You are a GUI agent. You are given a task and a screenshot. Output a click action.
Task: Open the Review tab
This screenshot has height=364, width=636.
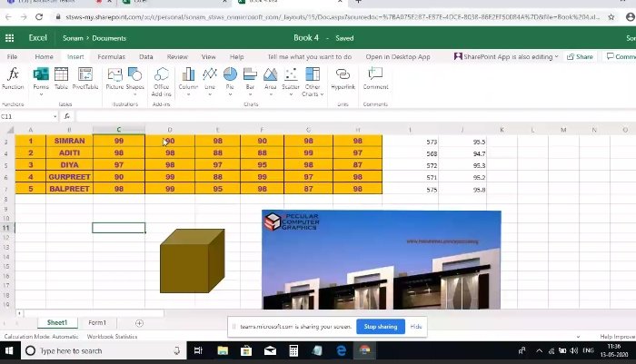click(177, 57)
